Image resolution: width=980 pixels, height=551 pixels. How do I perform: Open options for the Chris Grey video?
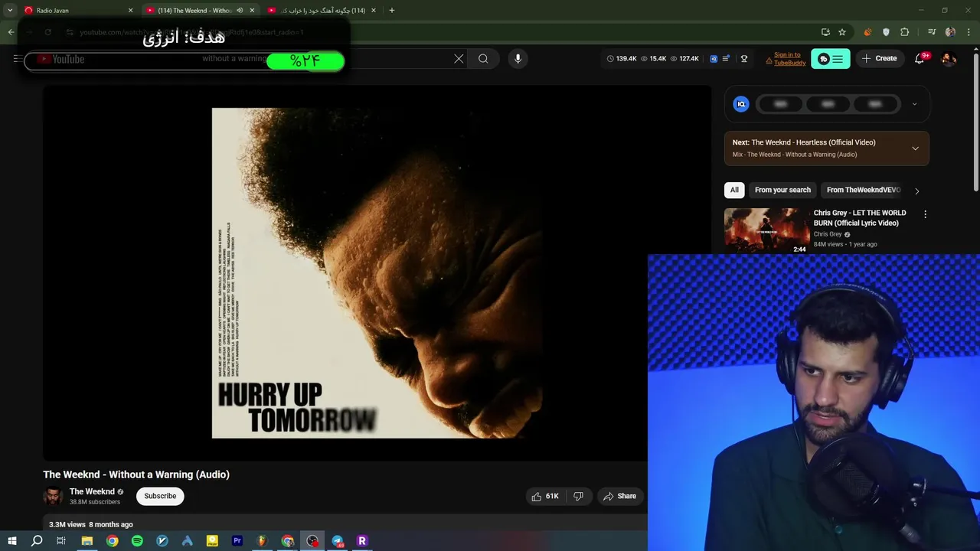[925, 215]
